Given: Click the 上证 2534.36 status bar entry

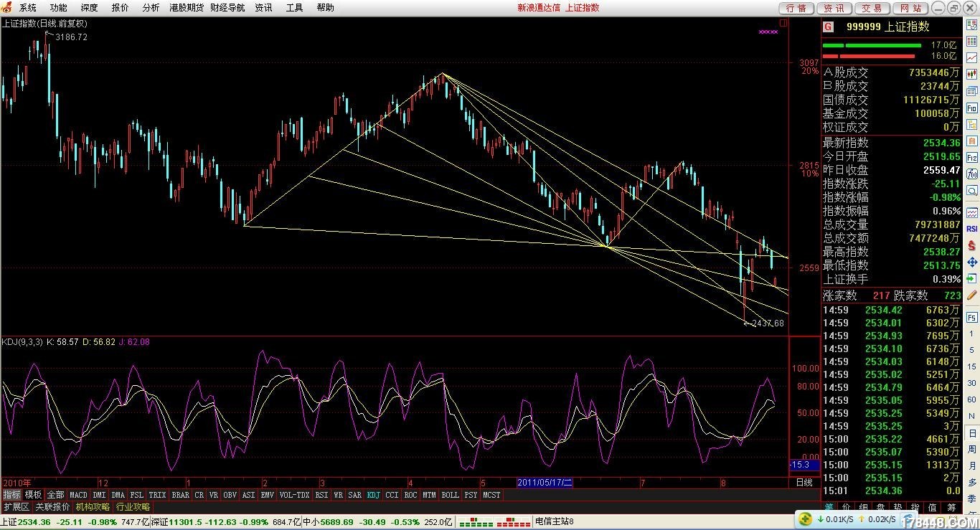Looking at the screenshot, I should (x=75, y=521).
